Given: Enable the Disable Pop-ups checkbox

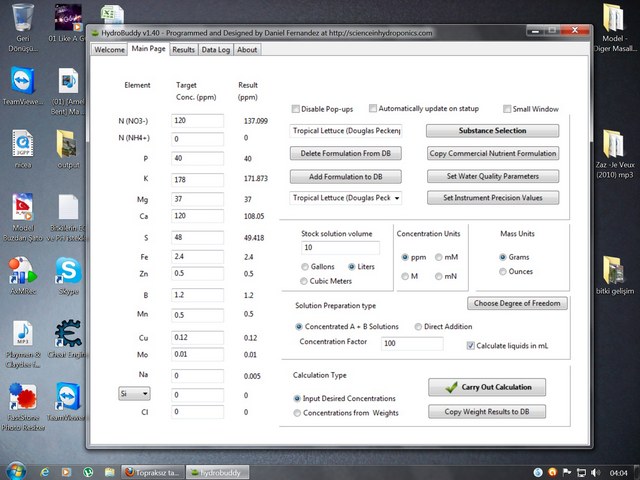Looking at the screenshot, I should (296, 109).
